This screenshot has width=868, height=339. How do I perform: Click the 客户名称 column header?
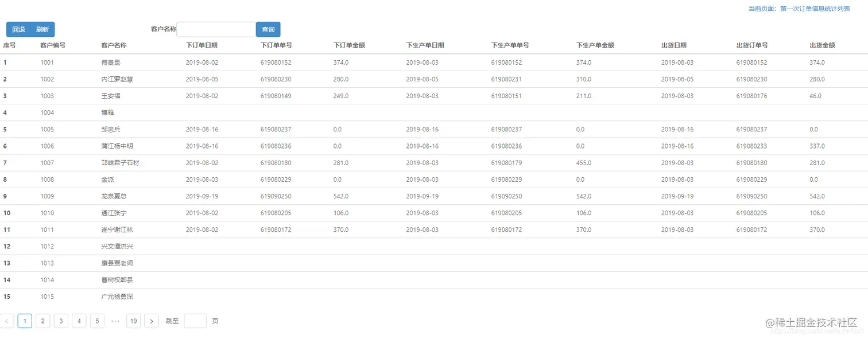tap(114, 45)
